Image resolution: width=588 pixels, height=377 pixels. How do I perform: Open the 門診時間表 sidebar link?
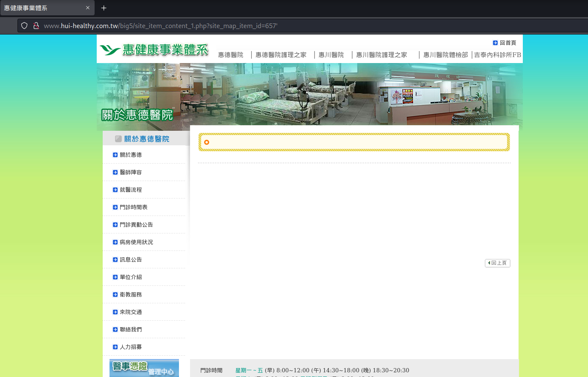click(x=133, y=207)
